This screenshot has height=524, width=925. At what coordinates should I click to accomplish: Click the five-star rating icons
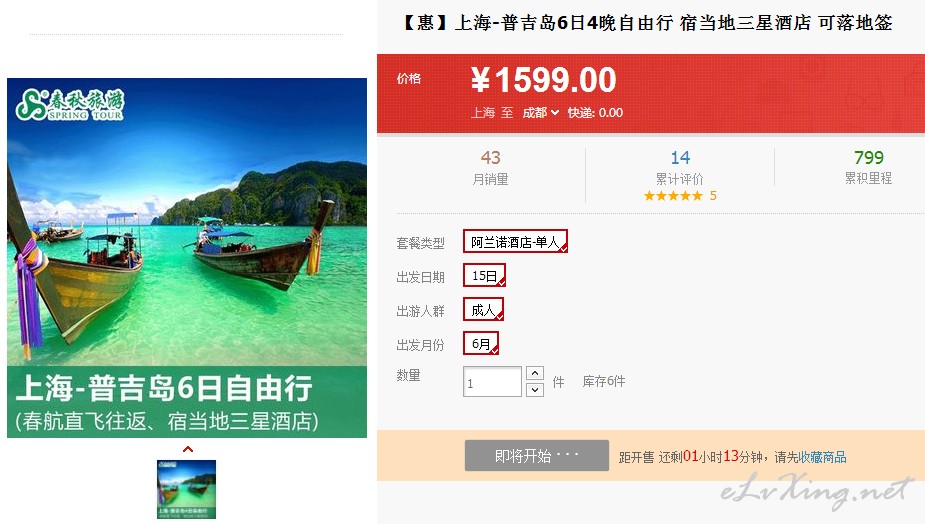[x=673, y=196]
